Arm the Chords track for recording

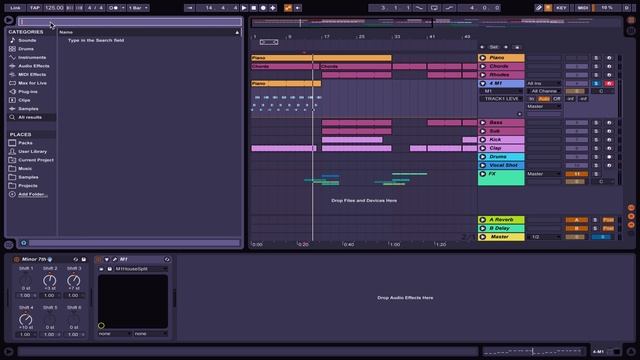[609, 67]
